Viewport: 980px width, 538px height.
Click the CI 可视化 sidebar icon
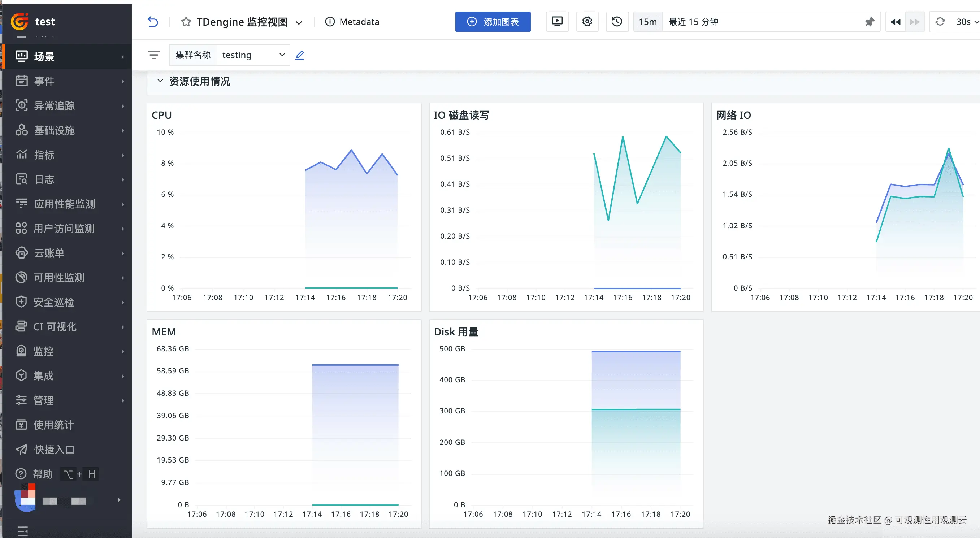coord(21,326)
